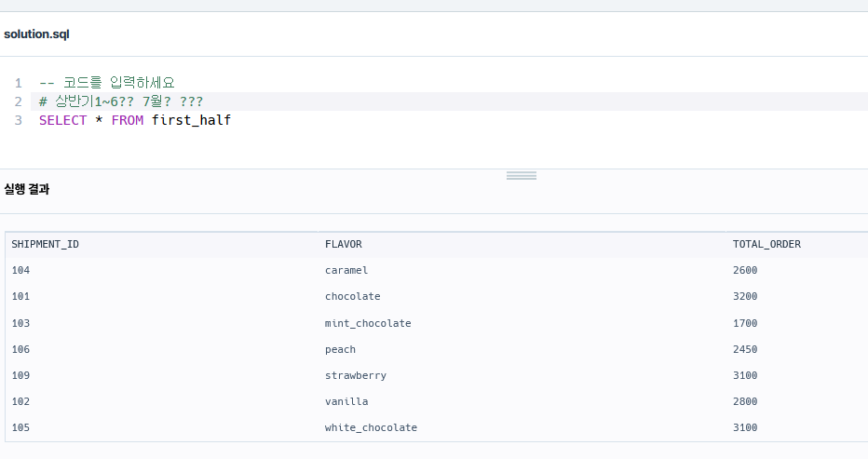Select the mint_chocolate flavor cell

[x=368, y=323]
